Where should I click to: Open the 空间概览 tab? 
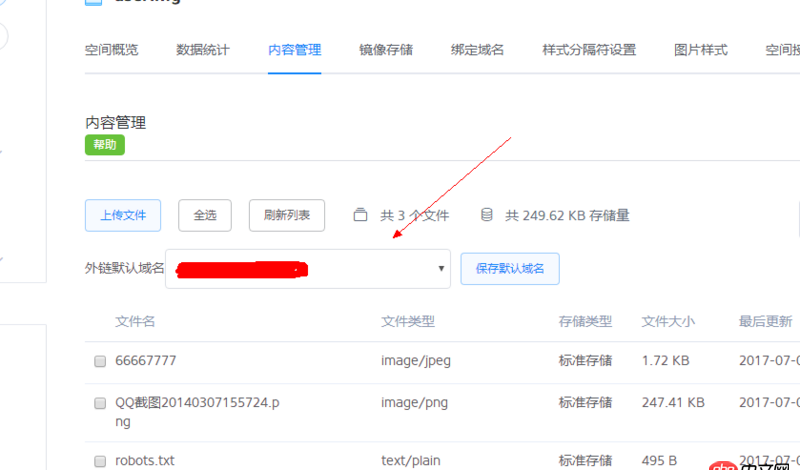[111, 50]
